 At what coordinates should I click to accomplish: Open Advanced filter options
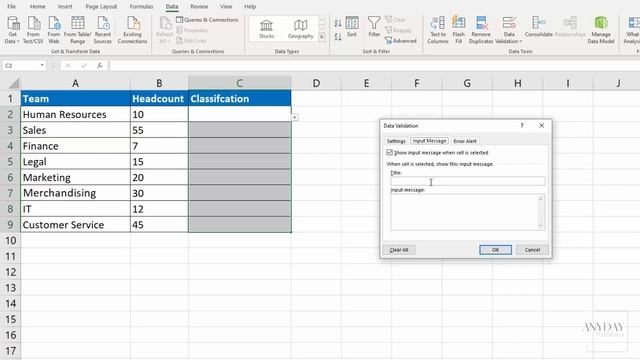pos(401,41)
